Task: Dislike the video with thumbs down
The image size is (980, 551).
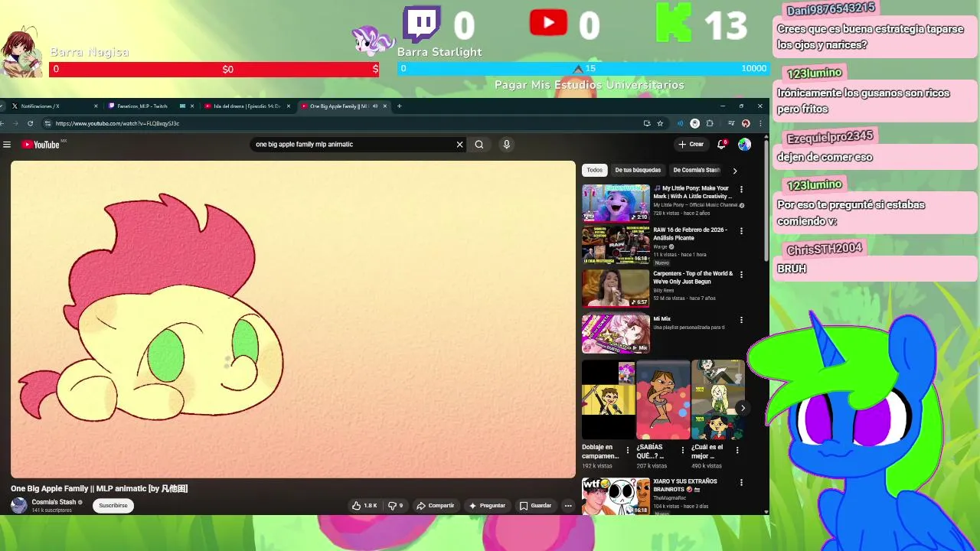Action: 395,506
